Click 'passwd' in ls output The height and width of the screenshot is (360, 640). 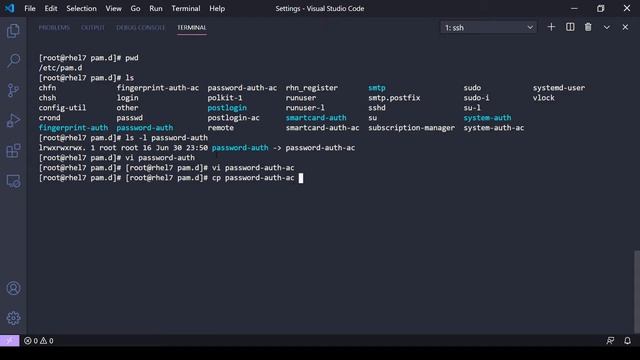point(129,118)
